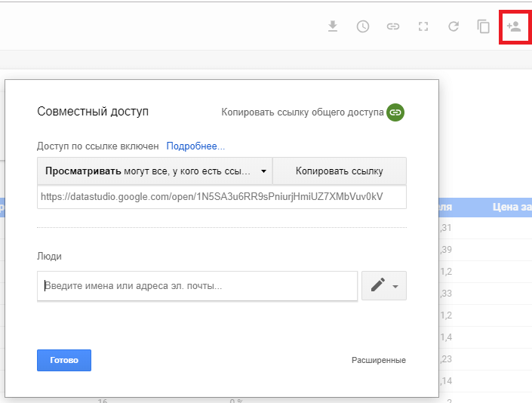Screen dimensions: 532x403
Task: Click the 'Цена за' column header
Action: point(512,207)
